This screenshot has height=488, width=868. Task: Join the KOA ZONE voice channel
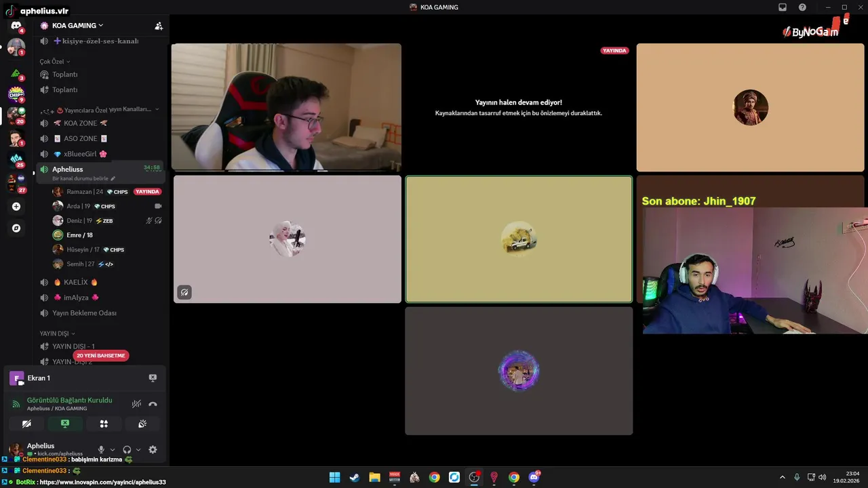coord(100,123)
